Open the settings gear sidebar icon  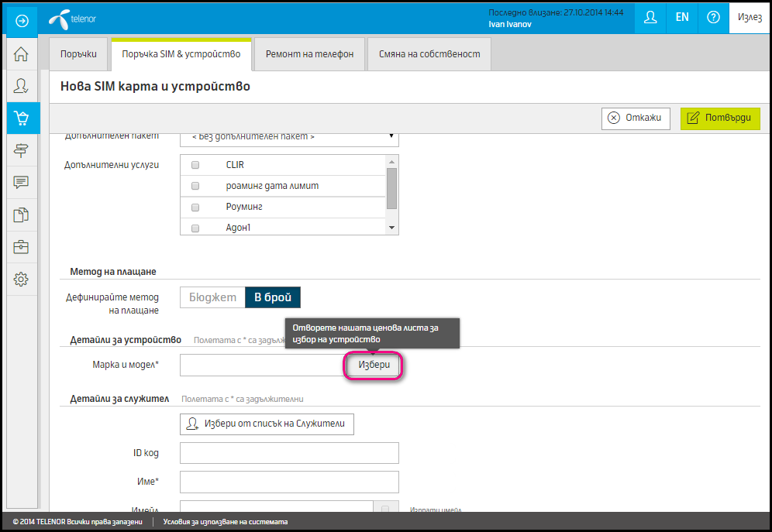(x=21, y=280)
